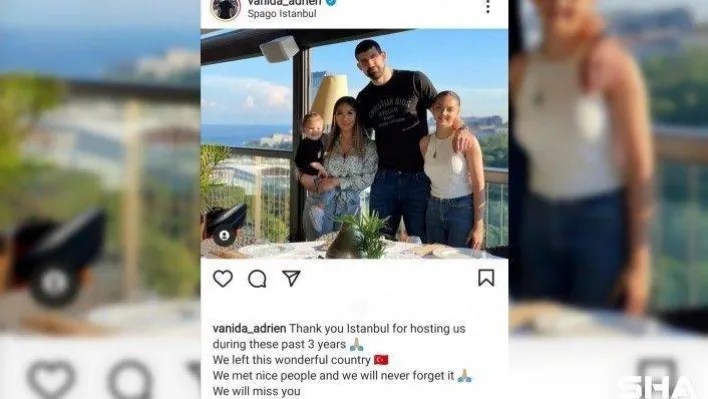Click the bold vanida_adrien name in the caption
Screen dimensions: 708x399
(x=249, y=329)
